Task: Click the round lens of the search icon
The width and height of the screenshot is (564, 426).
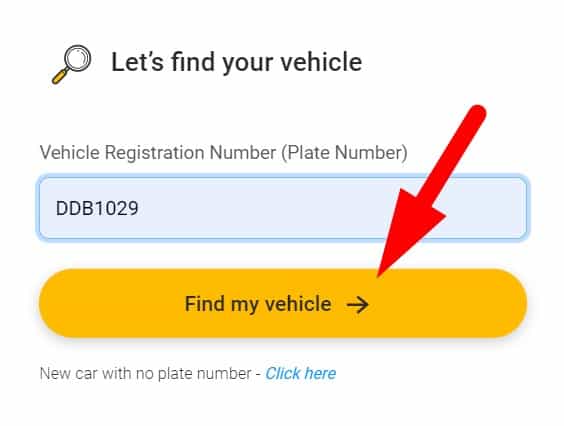Action: 78,58
